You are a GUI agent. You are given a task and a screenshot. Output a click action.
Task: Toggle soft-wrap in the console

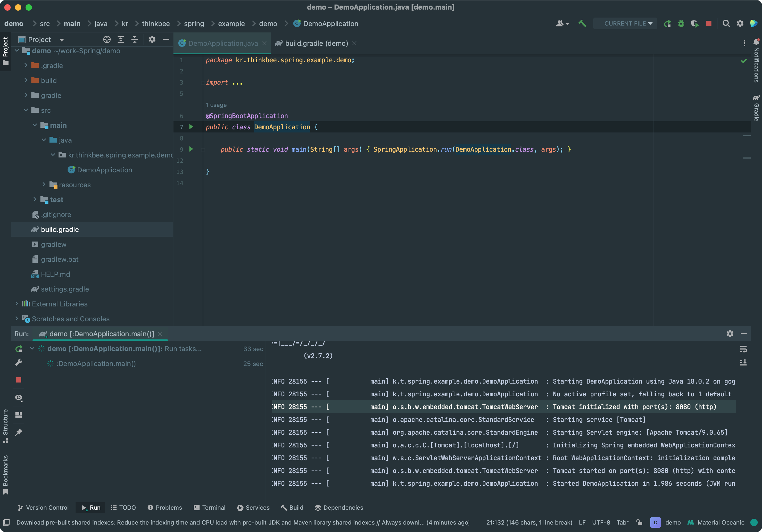pos(743,349)
